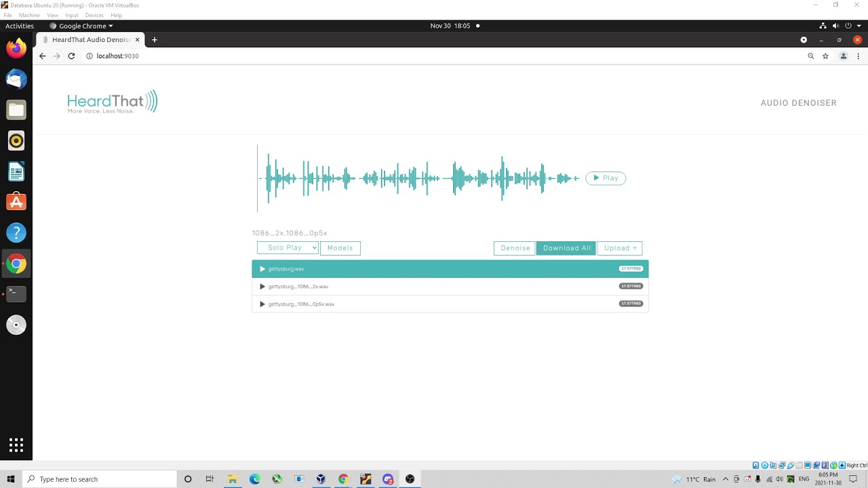Bookmark this page with star icon
Viewport: 868px width, 488px height.
[x=825, y=56]
